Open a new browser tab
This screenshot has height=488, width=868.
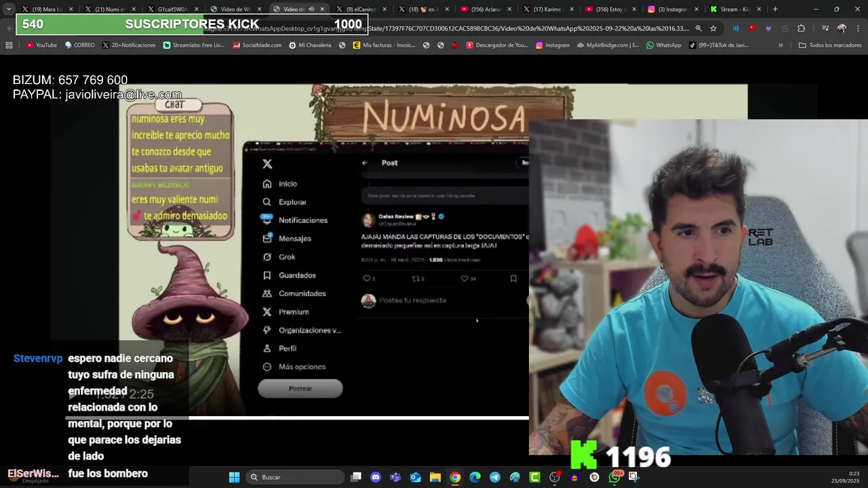775,9
